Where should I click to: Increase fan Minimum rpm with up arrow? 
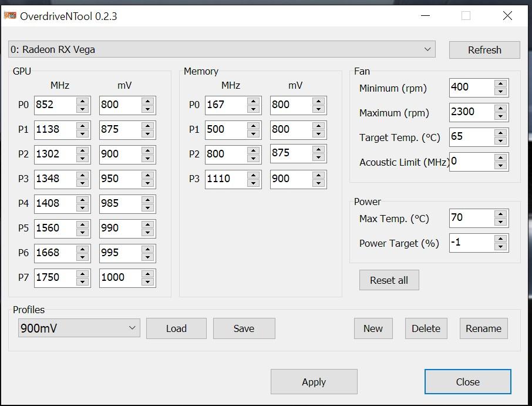[500, 83]
